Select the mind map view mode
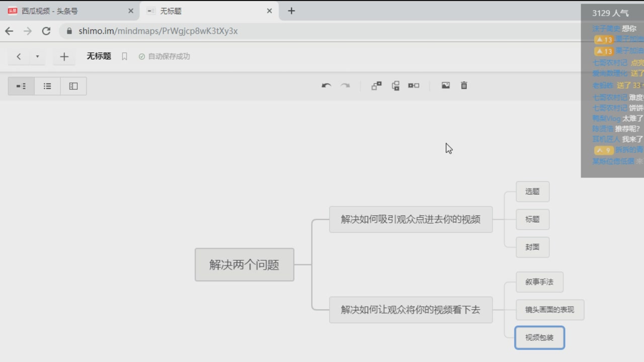 tap(21, 86)
